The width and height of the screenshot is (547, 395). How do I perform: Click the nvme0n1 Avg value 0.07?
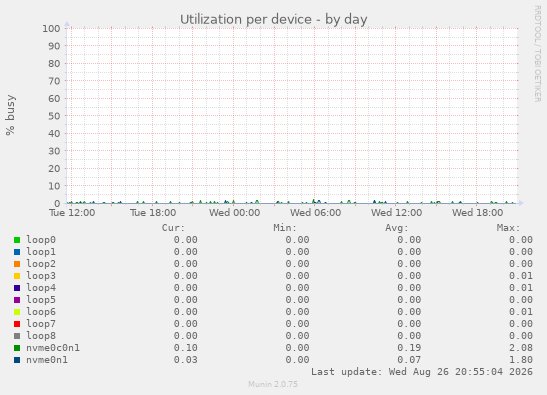[409, 359]
